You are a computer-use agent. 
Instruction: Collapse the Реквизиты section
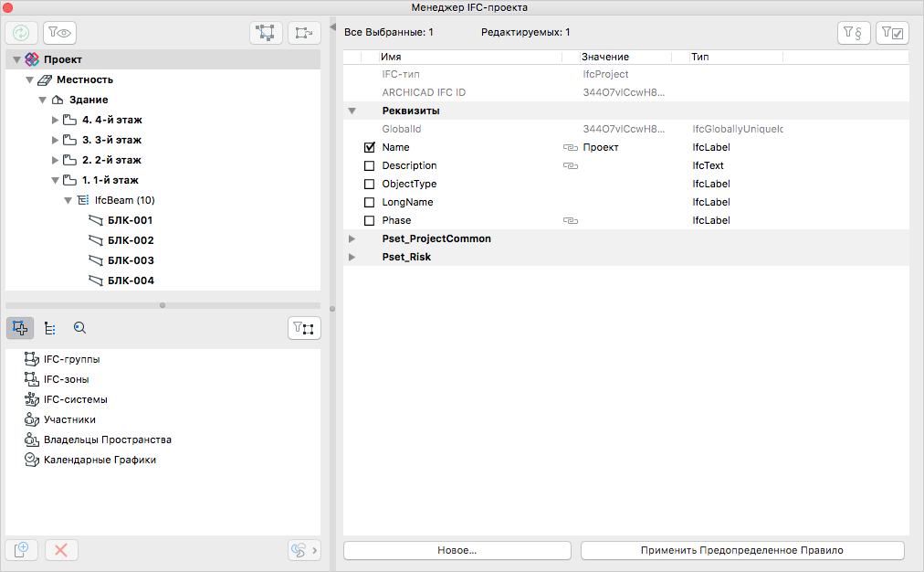tap(352, 111)
